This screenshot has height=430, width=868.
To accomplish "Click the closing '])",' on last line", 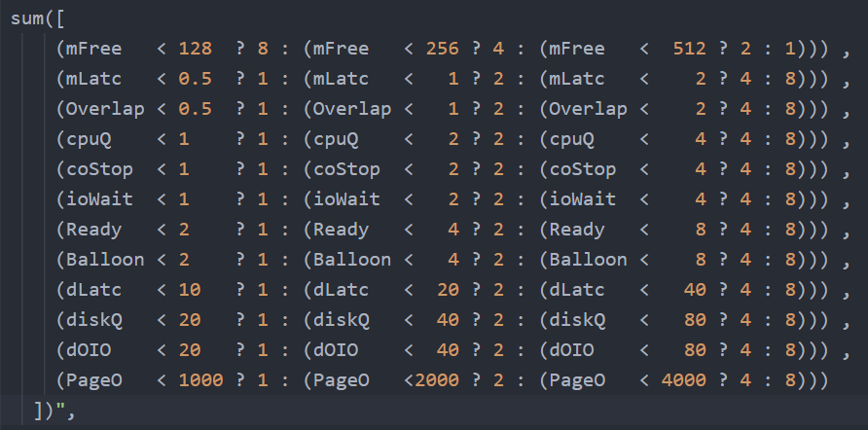I will point(54,411).
